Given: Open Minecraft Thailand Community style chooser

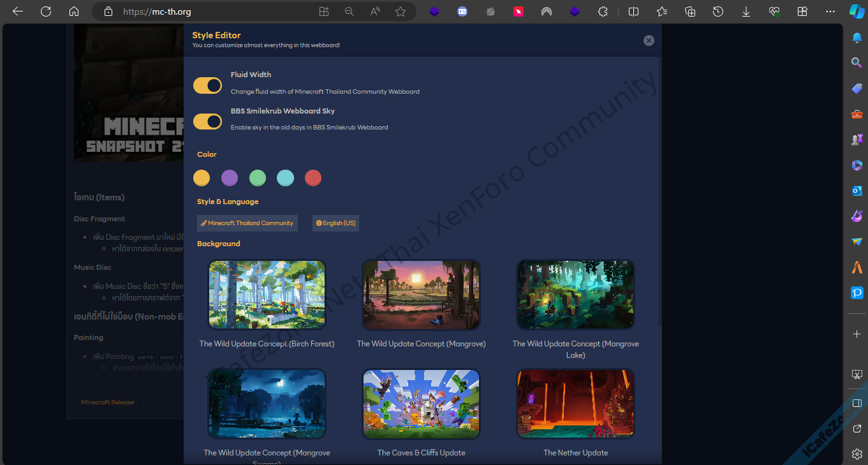Looking at the screenshot, I should [x=247, y=223].
